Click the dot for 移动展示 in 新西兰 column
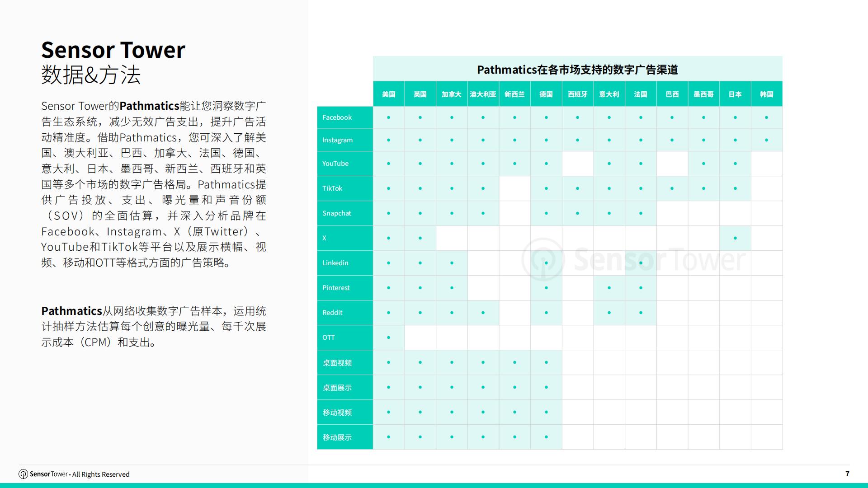The image size is (868, 488). pos(514,437)
